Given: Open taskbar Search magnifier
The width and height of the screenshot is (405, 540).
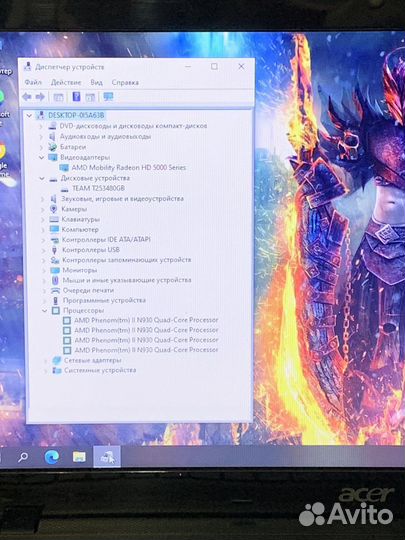Looking at the screenshot, I should pyautogui.click(x=23, y=457).
